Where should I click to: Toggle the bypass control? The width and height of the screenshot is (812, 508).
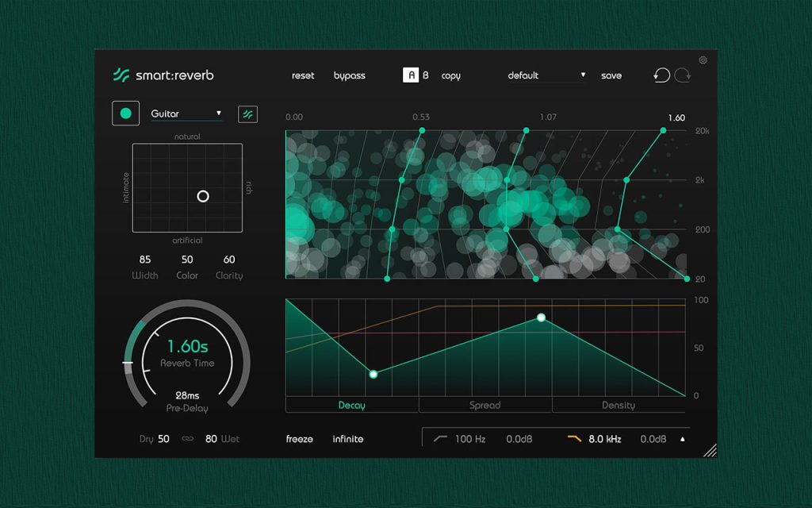point(350,75)
